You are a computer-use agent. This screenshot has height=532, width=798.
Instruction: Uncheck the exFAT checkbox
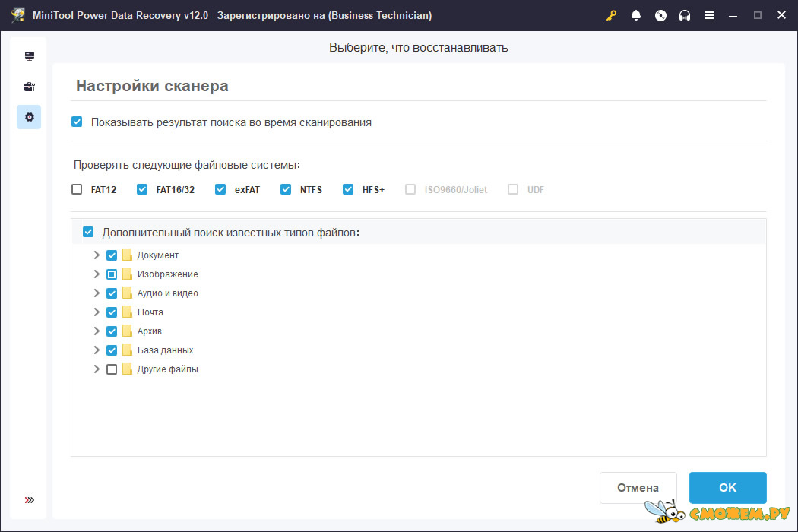220,189
